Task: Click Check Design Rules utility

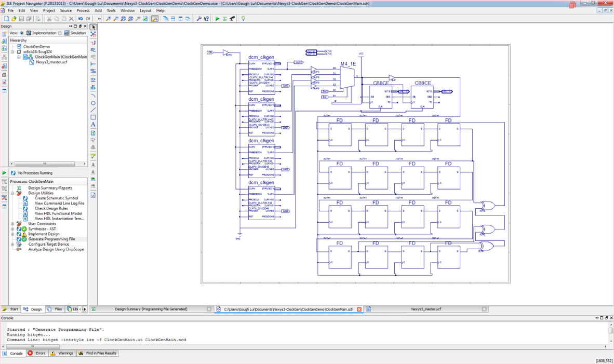Action: (x=52, y=208)
